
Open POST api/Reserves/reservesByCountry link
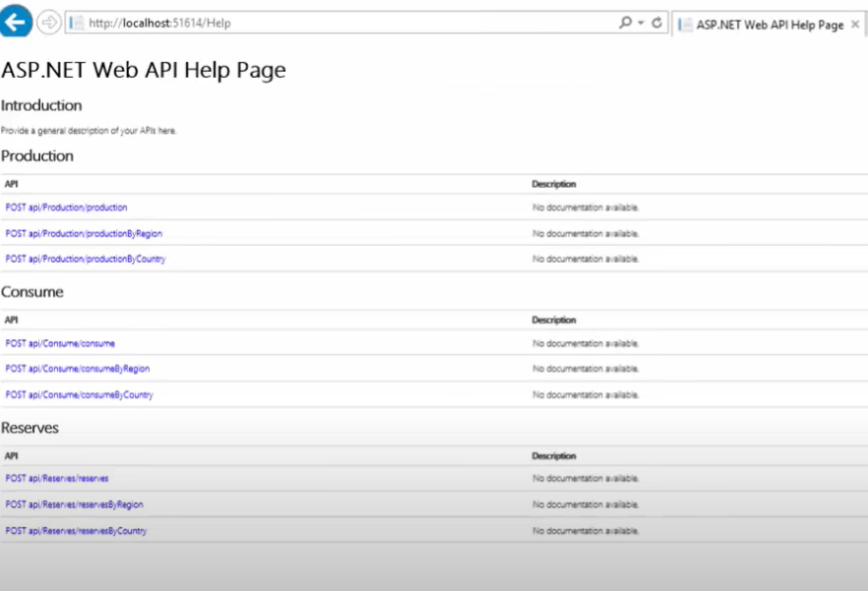(x=76, y=531)
